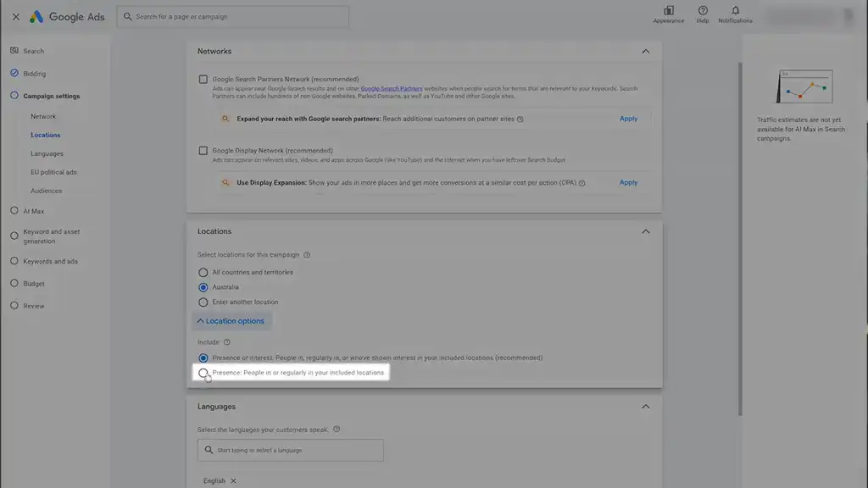Select All countries and territories radio
The width and height of the screenshot is (868, 488).
[203, 272]
